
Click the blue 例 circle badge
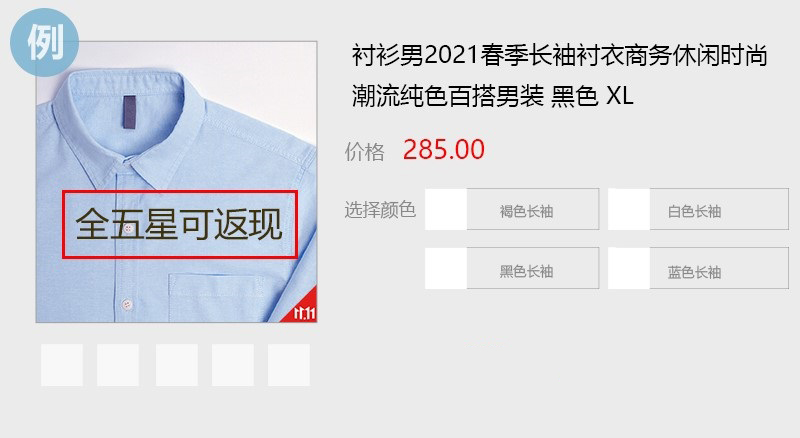pos(44,42)
